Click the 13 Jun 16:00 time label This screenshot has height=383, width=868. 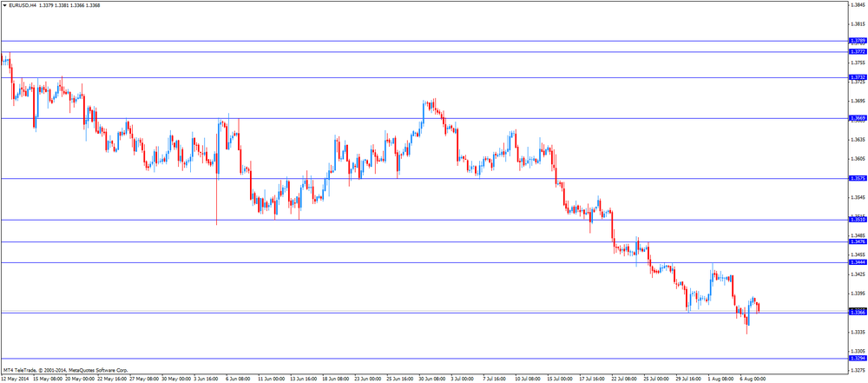pos(305,379)
